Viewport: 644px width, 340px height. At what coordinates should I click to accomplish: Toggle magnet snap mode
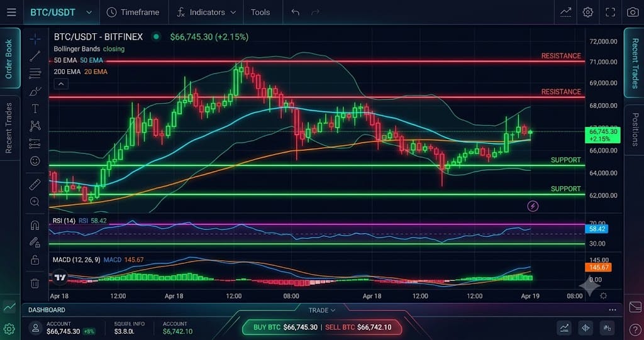coord(35,225)
